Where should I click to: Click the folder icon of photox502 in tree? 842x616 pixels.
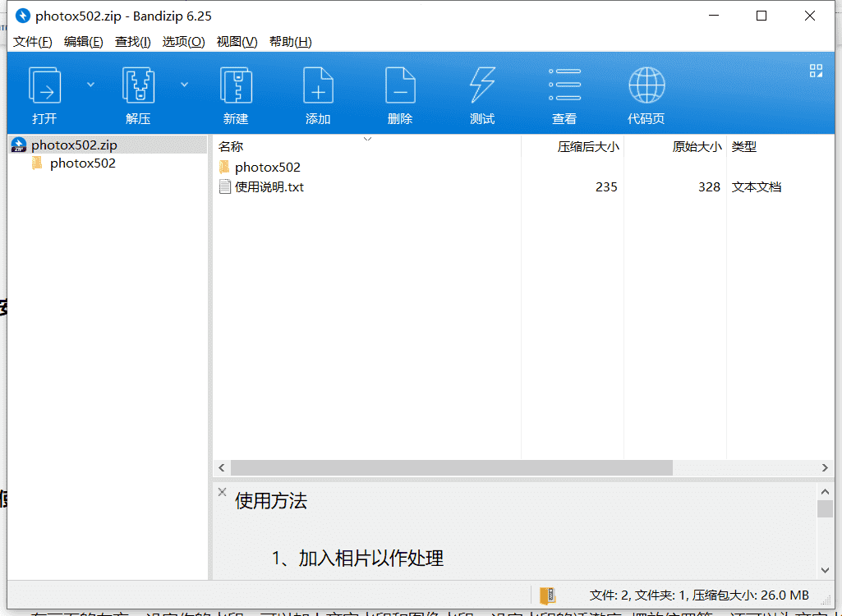tap(37, 163)
